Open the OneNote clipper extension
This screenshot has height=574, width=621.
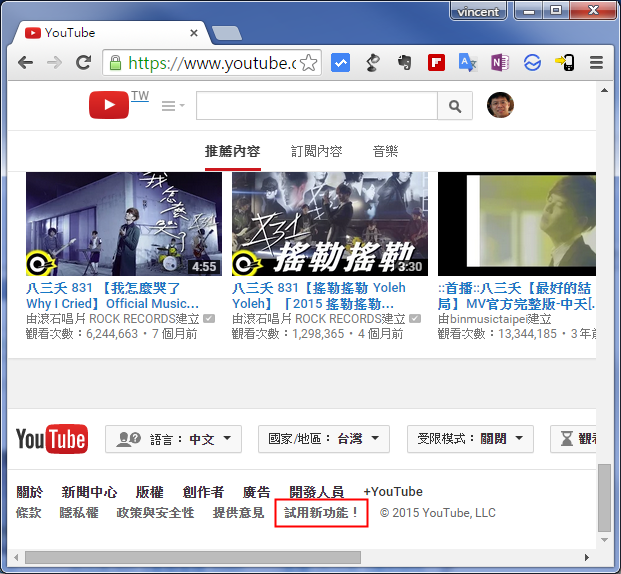(500, 63)
